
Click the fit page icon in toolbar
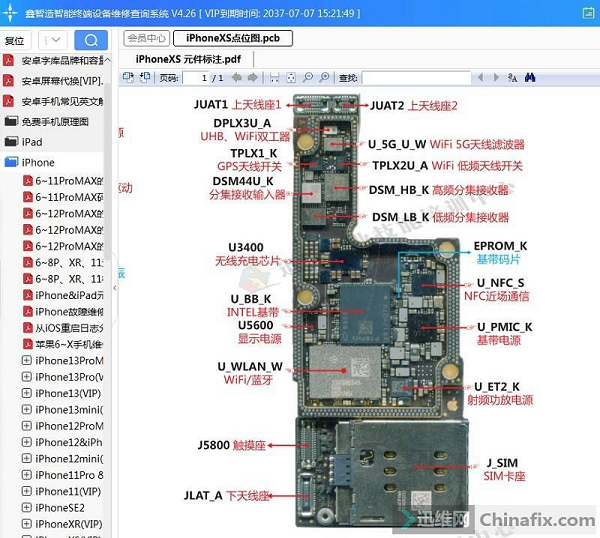[290, 77]
